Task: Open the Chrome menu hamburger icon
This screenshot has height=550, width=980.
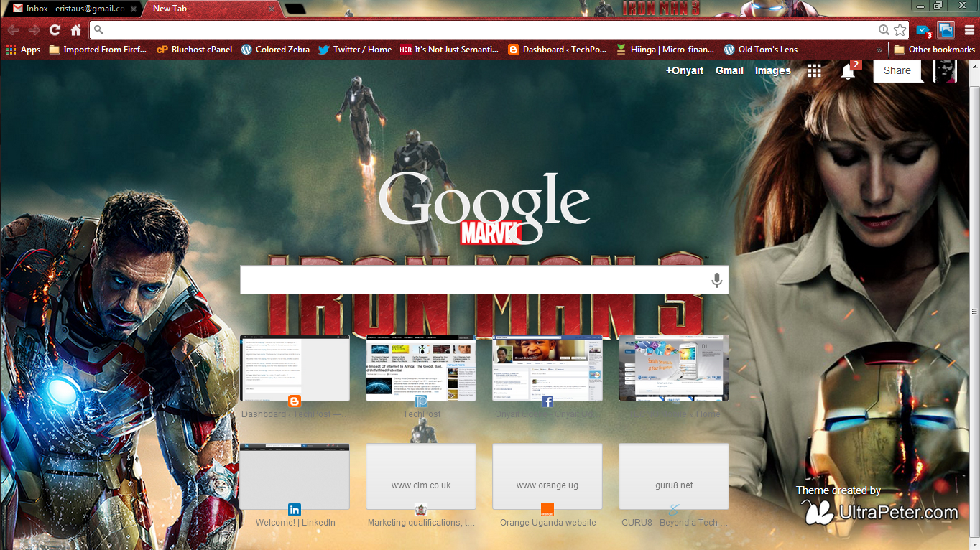Action: (969, 30)
